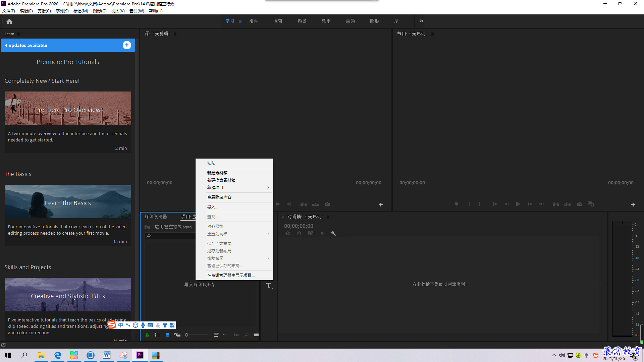Open Learn the Basics tutorial
This screenshot has height=362, width=644.
(68, 201)
